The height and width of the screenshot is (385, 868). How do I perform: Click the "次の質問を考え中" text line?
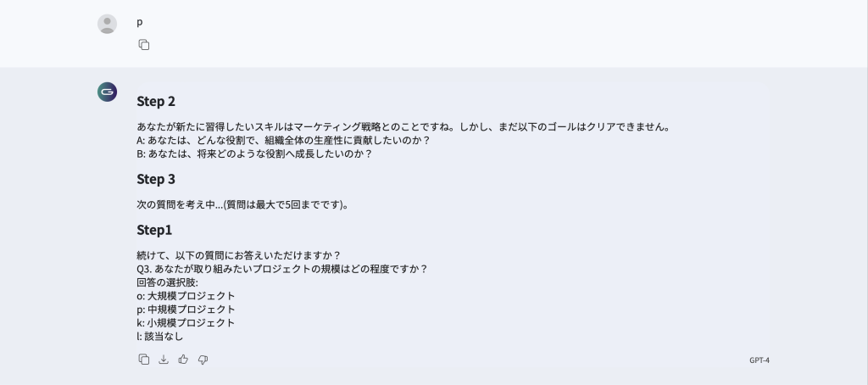(x=243, y=204)
